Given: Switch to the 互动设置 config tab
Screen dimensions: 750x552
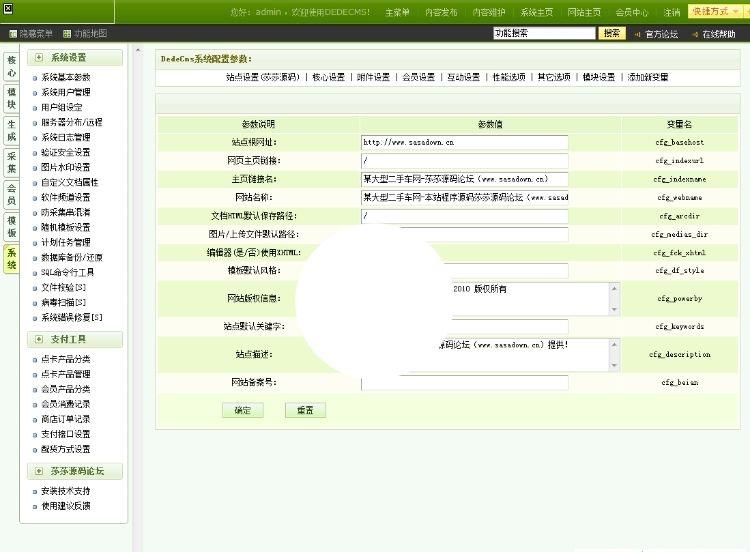Looking at the screenshot, I should coord(463,77).
